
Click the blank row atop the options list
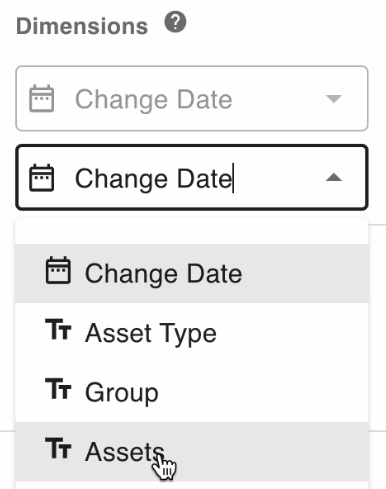(x=192, y=231)
